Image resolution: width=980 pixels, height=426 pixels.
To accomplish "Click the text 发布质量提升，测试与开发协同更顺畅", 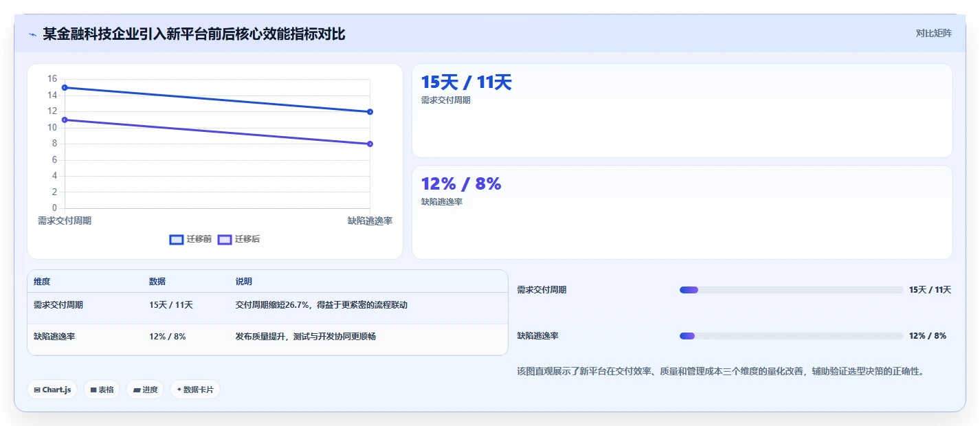I will (x=305, y=337).
